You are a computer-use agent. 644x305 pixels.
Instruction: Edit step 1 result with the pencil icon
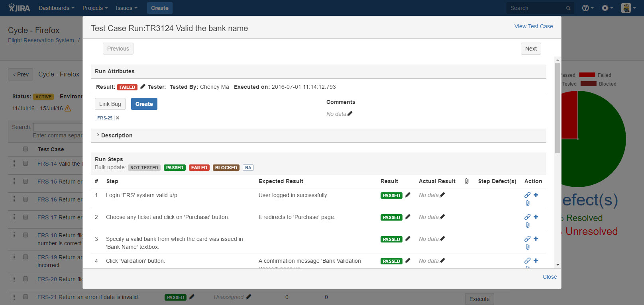tap(408, 195)
